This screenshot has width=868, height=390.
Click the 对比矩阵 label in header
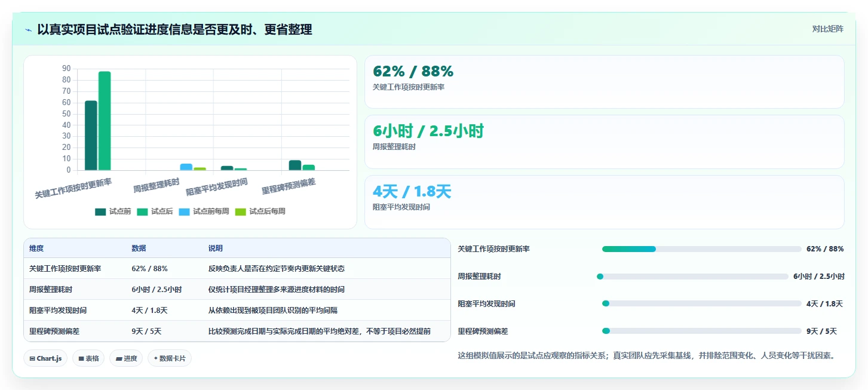[x=827, y=29]
